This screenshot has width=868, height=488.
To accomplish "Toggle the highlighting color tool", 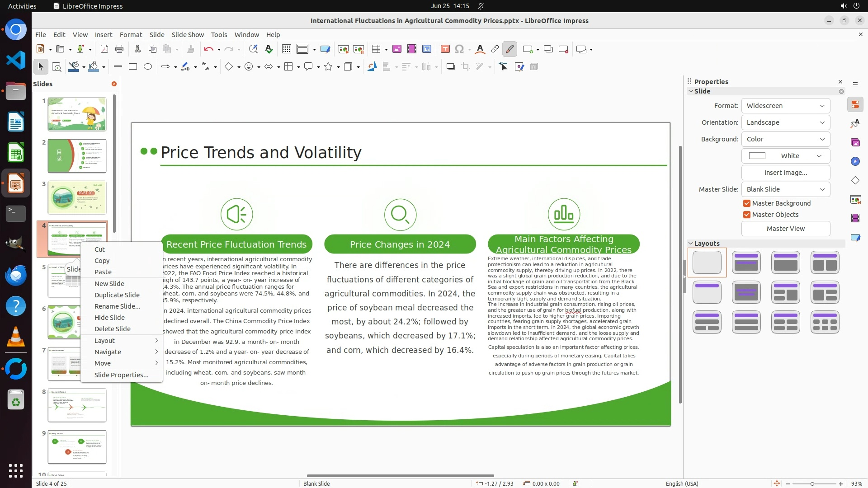I will [x=509, y=49].
